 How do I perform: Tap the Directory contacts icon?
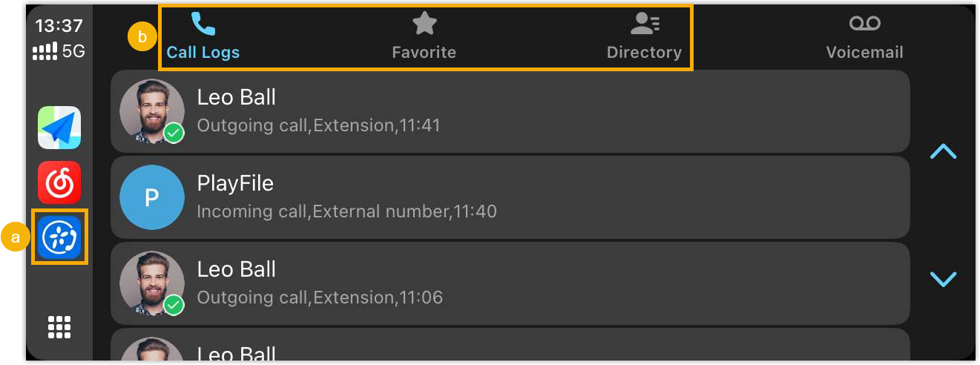(x=644, y=24)
